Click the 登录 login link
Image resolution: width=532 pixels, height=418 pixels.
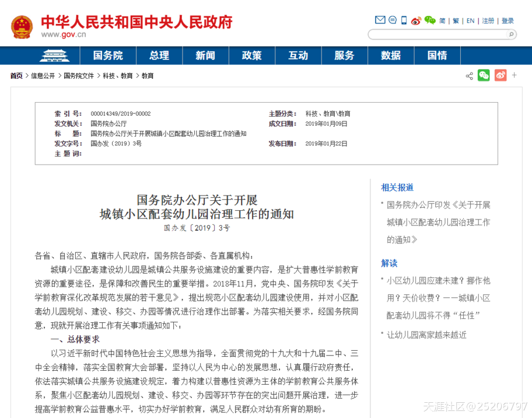pyautogui.click(x=508, y=21)
